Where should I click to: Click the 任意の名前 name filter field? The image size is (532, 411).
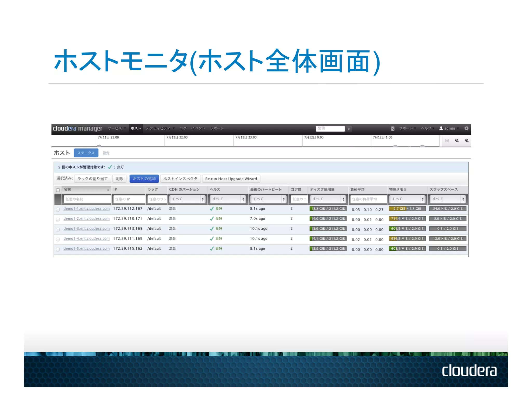[87, 199]
